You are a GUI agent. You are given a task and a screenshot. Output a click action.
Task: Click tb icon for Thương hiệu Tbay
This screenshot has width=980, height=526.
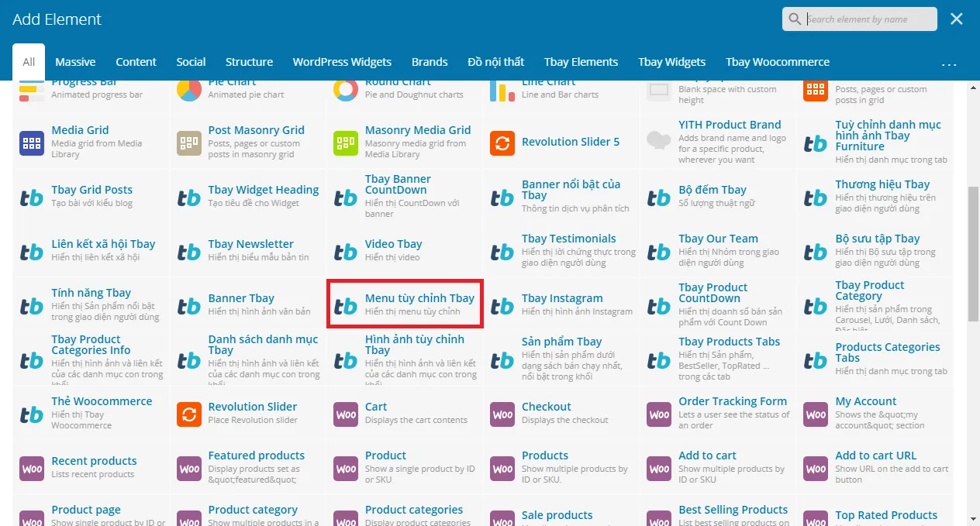(816, 198)
